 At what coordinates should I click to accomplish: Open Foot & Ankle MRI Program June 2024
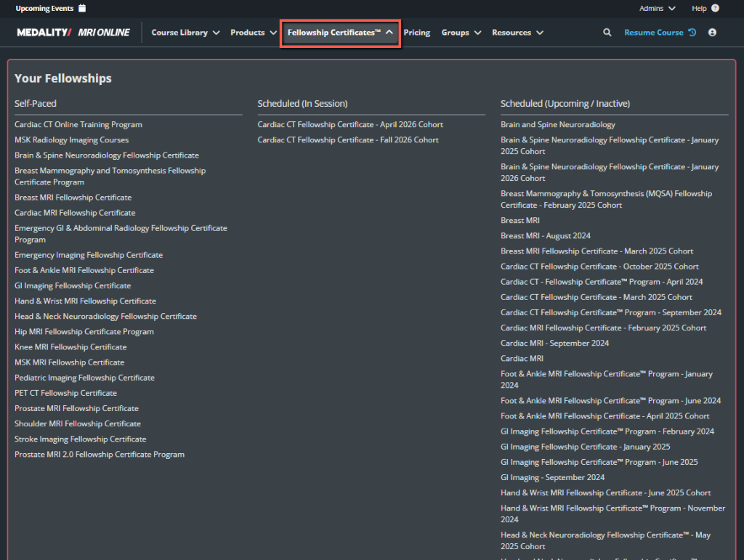pyautogui.click(x=610, y=401)
